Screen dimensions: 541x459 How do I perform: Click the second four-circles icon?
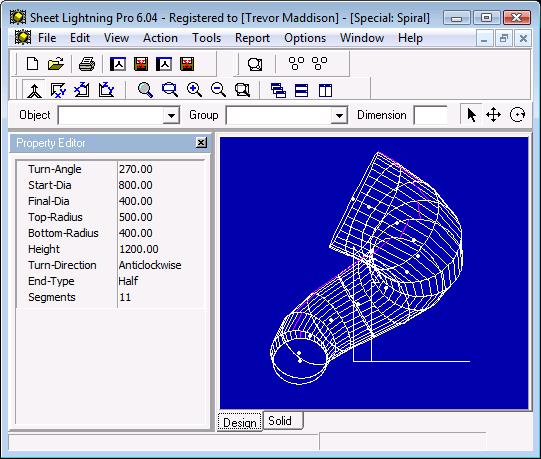tap(319, 64)
